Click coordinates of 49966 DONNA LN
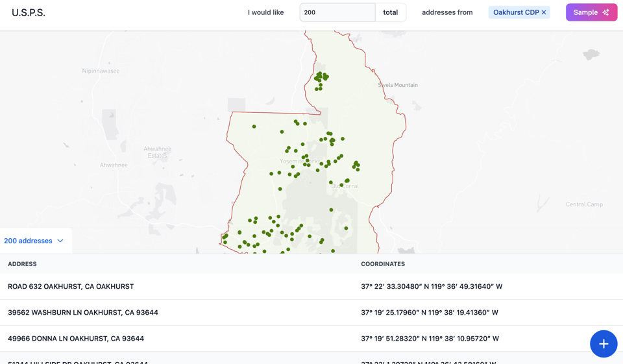623x364 pixels. point(430,338)
